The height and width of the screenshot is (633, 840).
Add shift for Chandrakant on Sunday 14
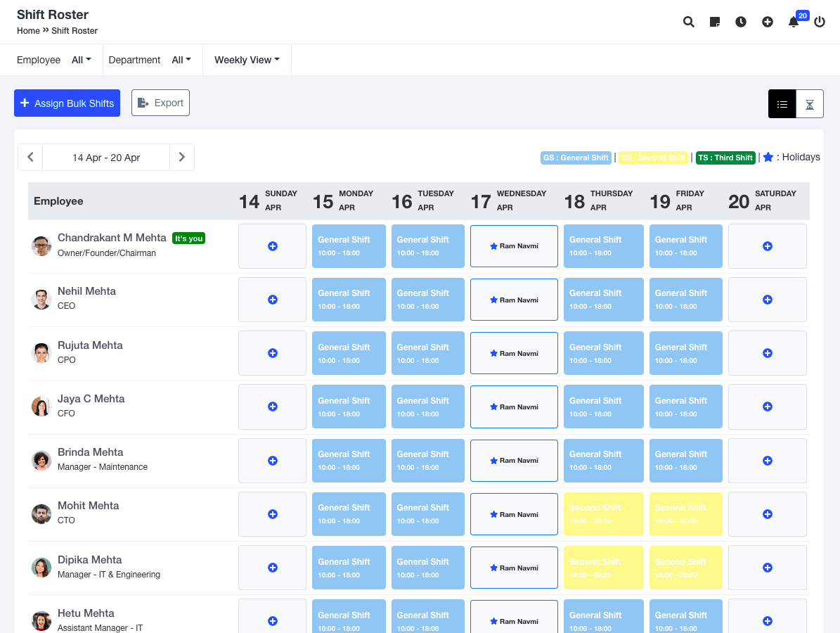[x=273, y=246]
